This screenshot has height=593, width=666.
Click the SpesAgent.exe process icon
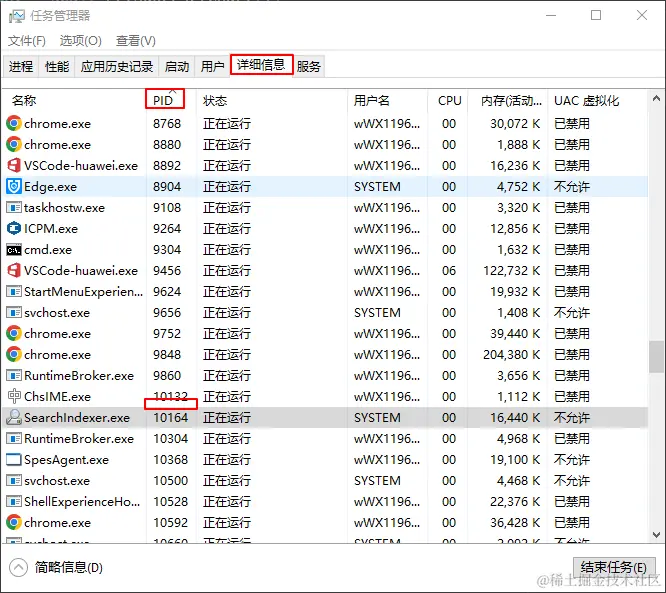14,460
